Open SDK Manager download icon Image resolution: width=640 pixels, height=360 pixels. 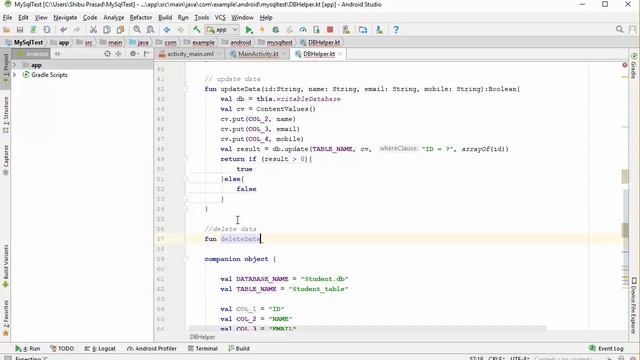pyautogui.click(x=379, y=30)
